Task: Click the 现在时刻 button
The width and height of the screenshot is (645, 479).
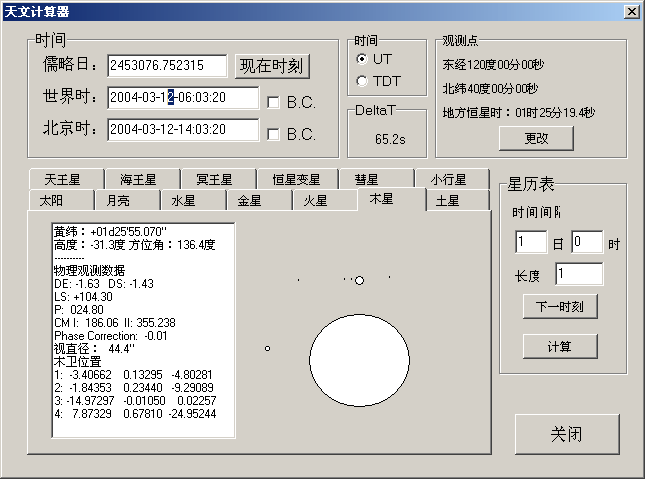Action: [272, 66]
